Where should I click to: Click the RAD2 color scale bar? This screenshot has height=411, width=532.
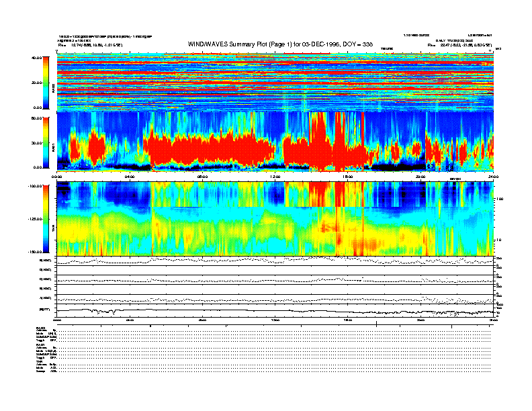coord(46,83)
